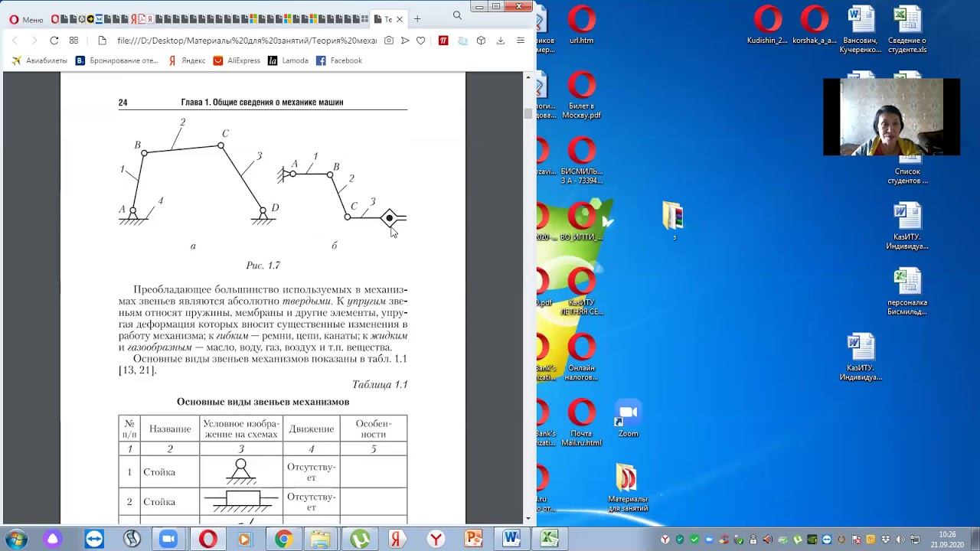The height and width of the screenshot is (551, 980).
Task: Open the url.htm desktop icon
Action: [582, 25]
